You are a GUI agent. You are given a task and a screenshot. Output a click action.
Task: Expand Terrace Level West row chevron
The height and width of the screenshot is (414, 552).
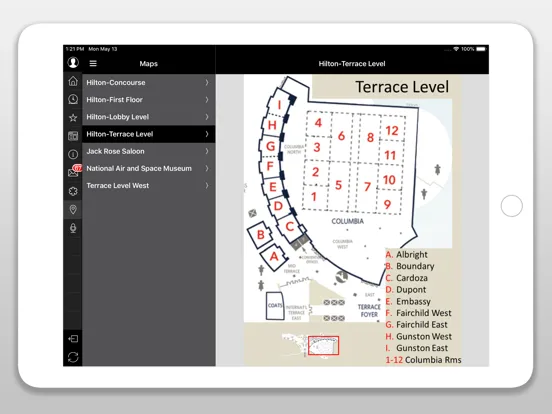point(207,186)
